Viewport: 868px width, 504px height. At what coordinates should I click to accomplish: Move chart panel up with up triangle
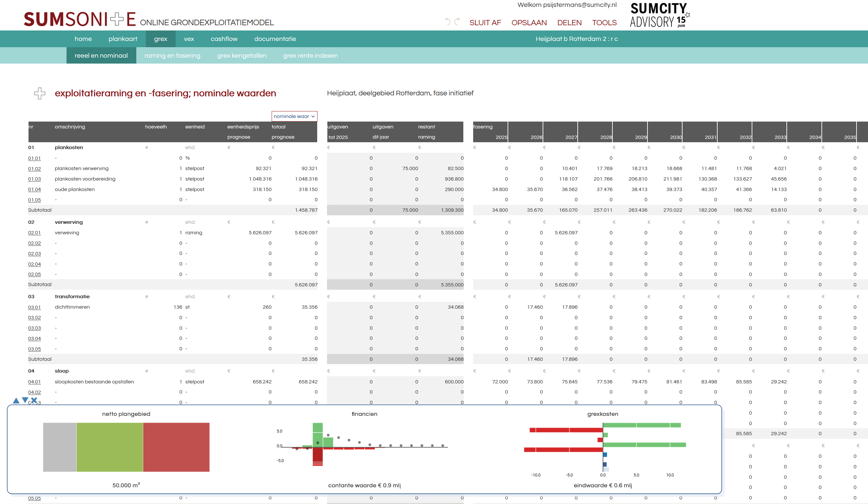tap(16, 400)
